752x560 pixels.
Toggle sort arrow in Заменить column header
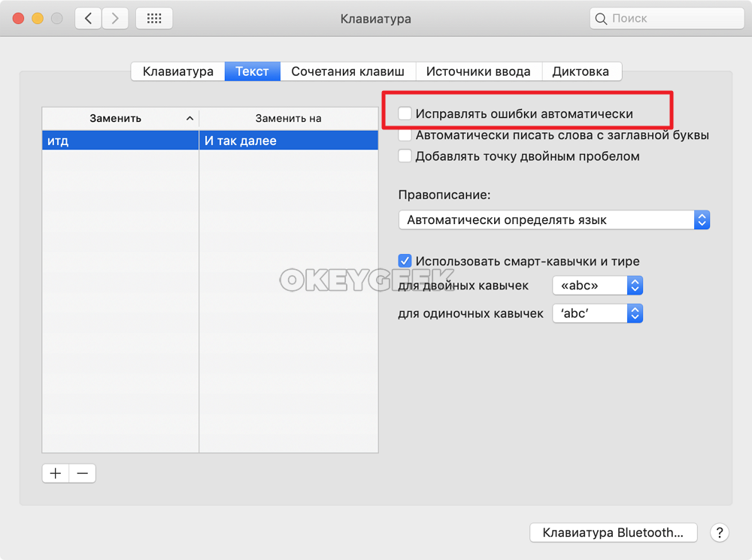point(189,119)
